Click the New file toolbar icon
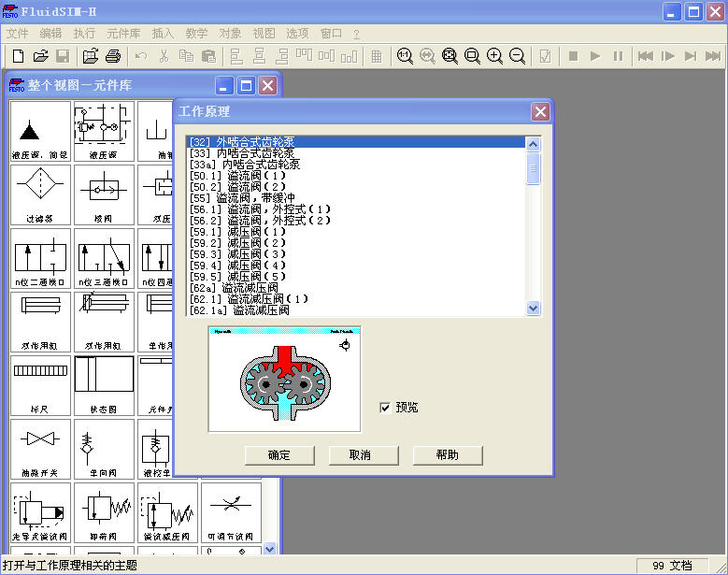 [x=18, y=56]
